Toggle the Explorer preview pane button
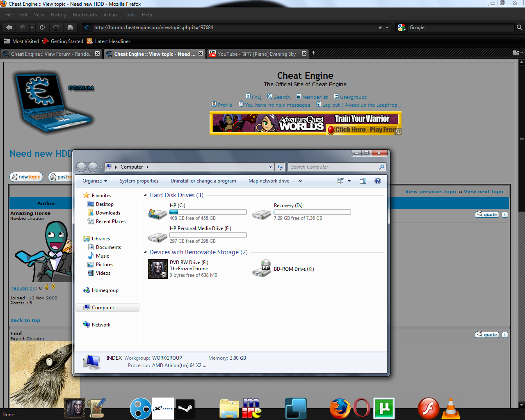This screenshot has width=525, height=420. tap(363, 181)
